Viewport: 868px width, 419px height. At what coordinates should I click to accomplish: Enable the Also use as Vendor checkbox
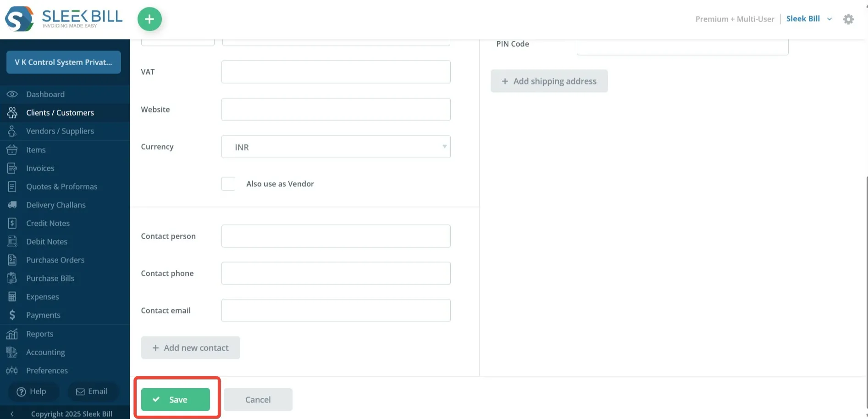(228, 184)
